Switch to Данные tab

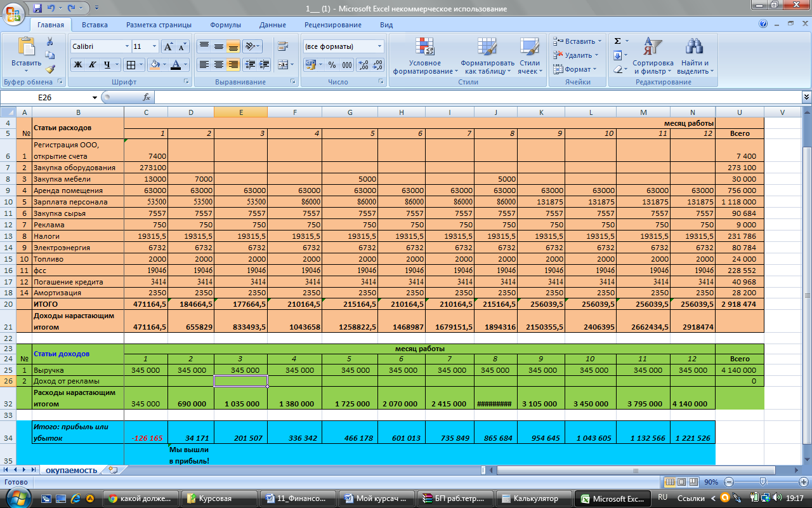[x=272, y=25]
